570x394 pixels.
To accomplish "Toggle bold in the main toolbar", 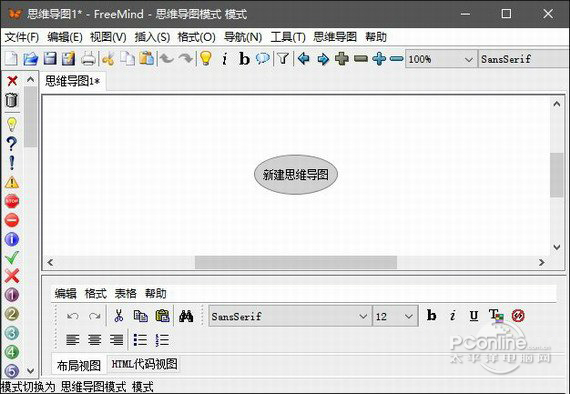I will click(x=244, y=59).
